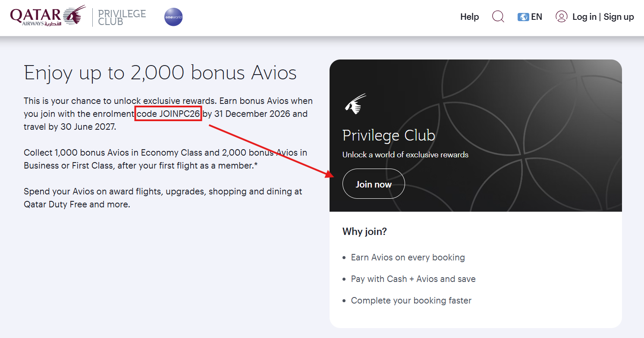
Task: Click the oneworld alliance logo
Action: 173,17
